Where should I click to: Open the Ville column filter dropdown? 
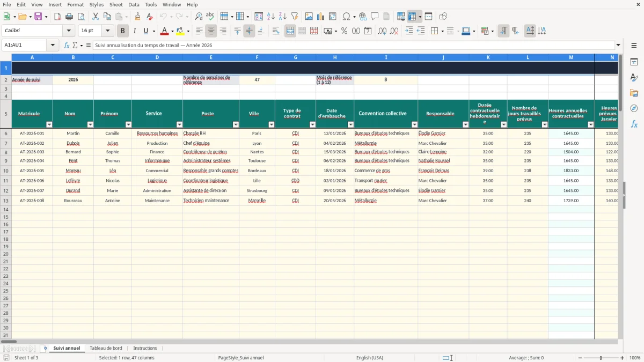272,125
